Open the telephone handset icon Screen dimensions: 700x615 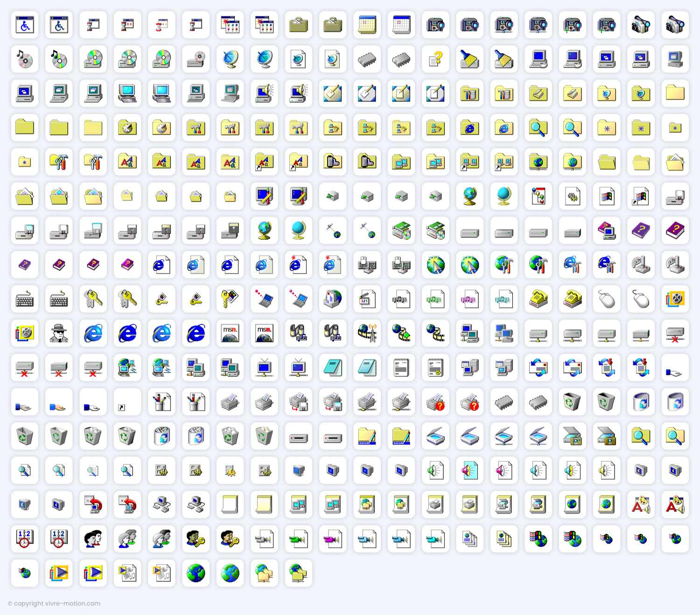point(538,299)
